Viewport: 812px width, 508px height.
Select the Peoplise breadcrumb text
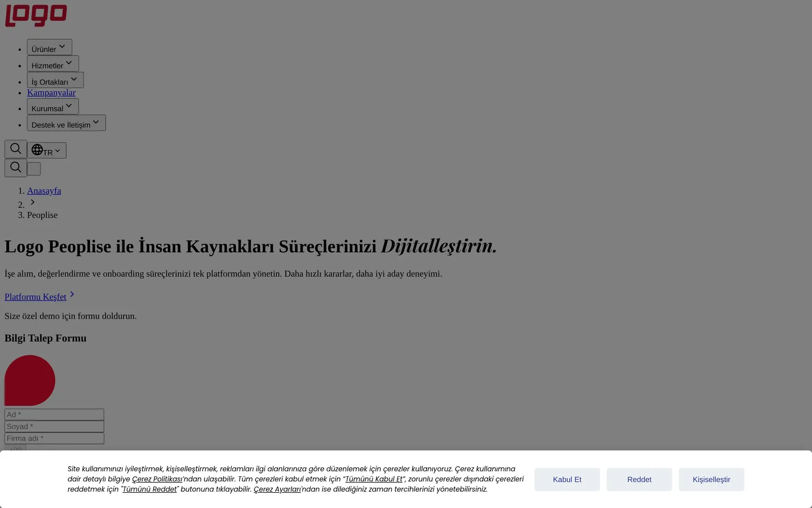pos(42,215)
